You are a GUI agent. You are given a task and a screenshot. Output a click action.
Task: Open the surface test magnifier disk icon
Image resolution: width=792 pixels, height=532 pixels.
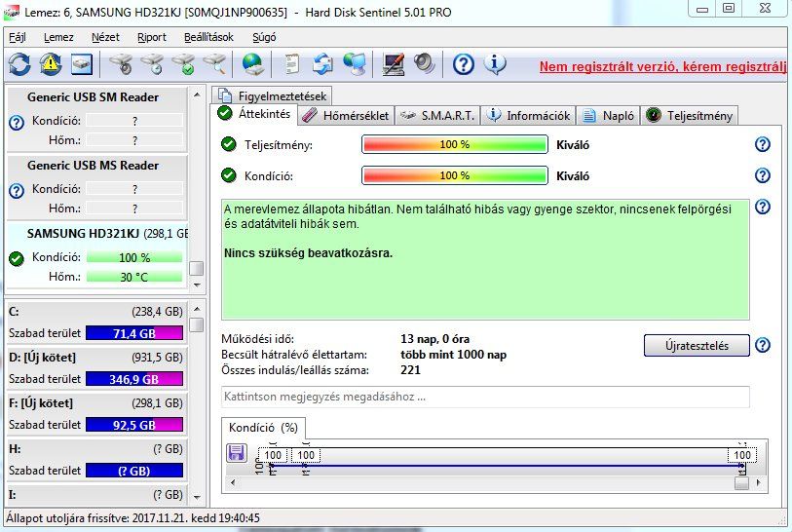pos(214,64)
